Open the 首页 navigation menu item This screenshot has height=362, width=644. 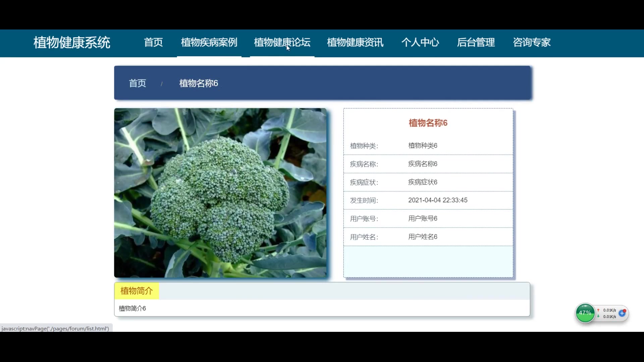[153, 43]
